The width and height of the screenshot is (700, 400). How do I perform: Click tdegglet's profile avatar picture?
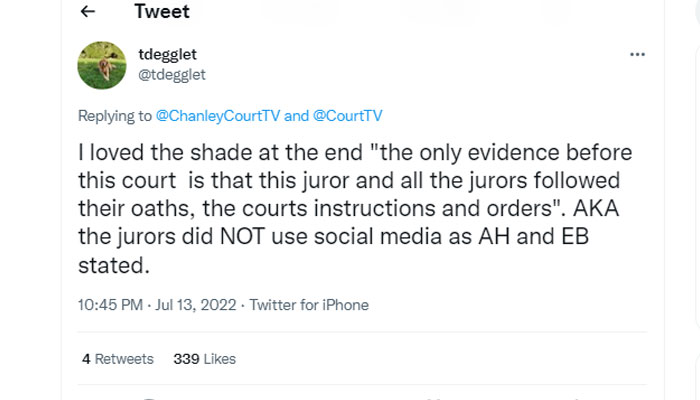click(101, 65)
